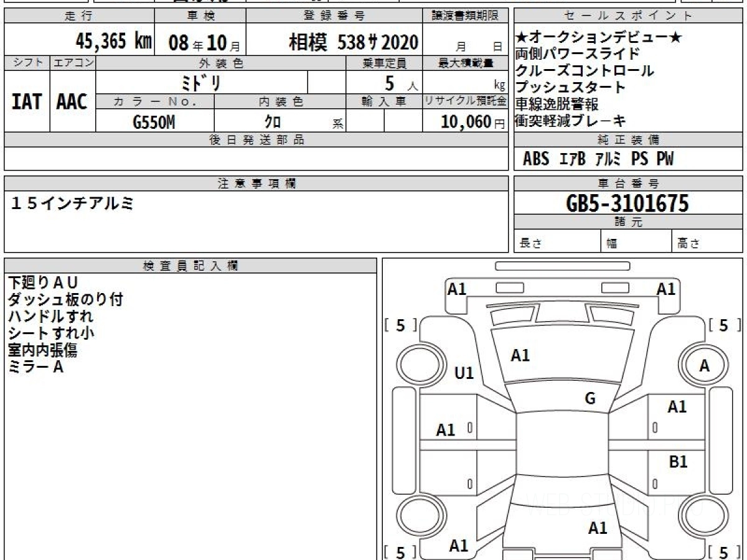Select the air conditioner value AAC
The width and height of the screenshot is (747, 560).
point(72,102)
